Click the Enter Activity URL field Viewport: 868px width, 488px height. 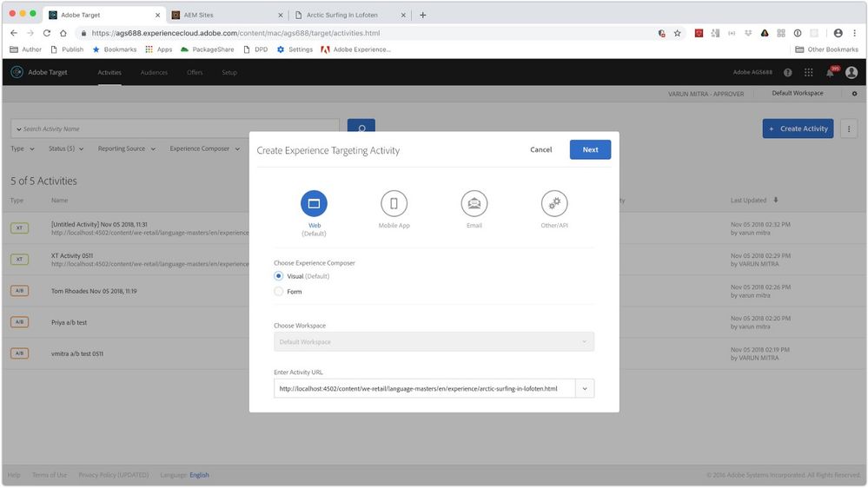424,389
